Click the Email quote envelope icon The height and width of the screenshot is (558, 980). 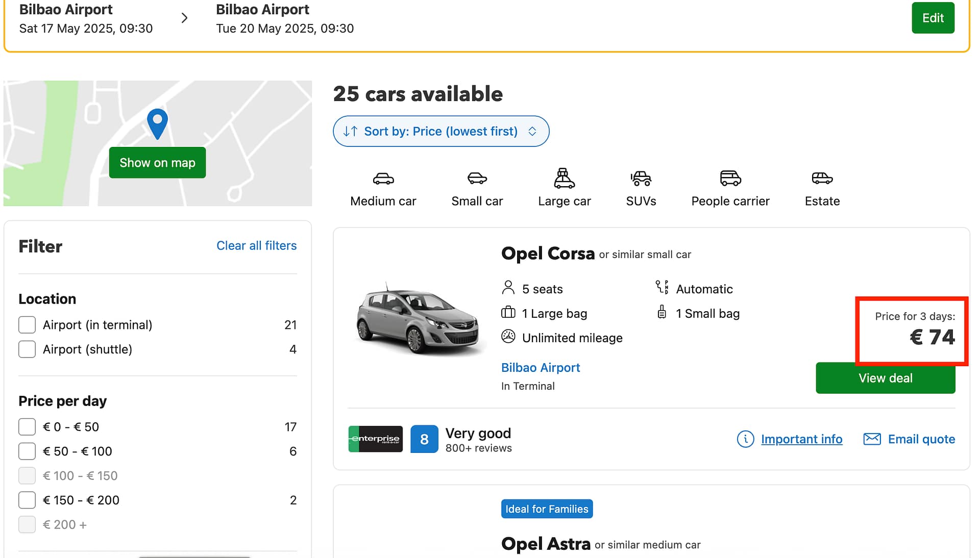(872, 439)
